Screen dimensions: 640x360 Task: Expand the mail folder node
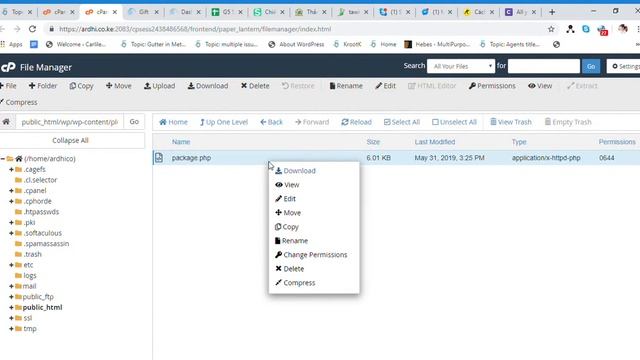point(11,286)
